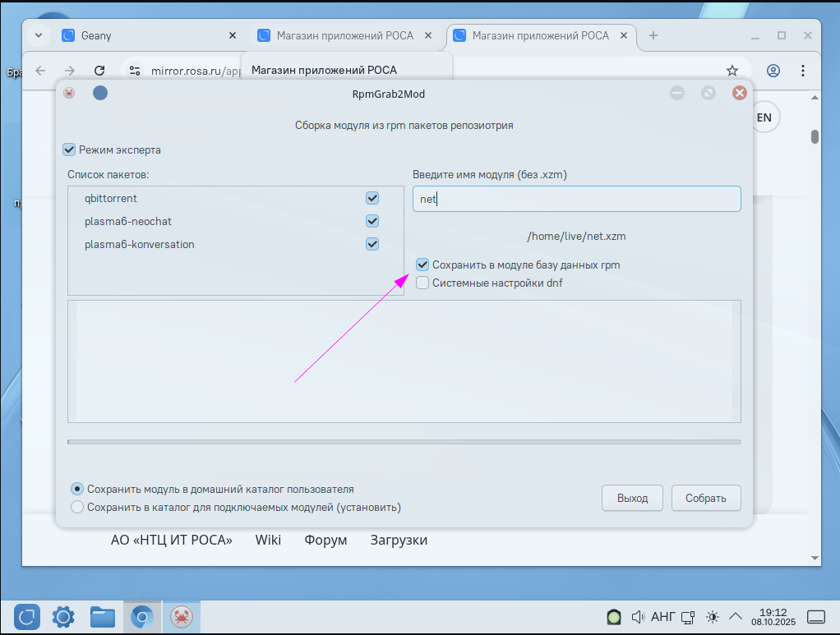Click the browser page vertical scrollbar thumb
This screenshot has width=840, height=635.
815,136
